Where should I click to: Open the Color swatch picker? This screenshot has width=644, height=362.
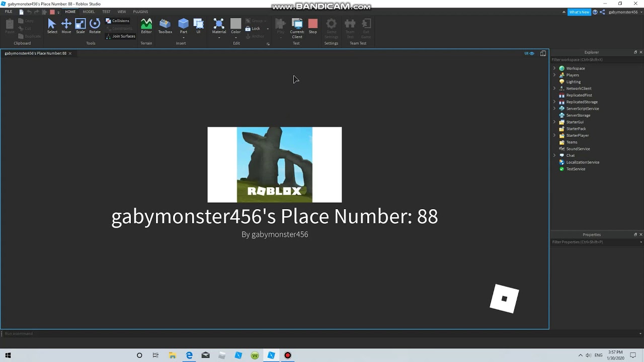[235, 24]
